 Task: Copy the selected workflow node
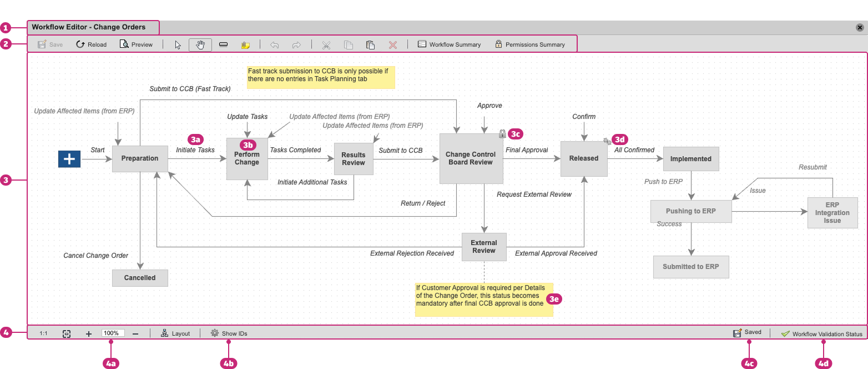tap(349, 44)
